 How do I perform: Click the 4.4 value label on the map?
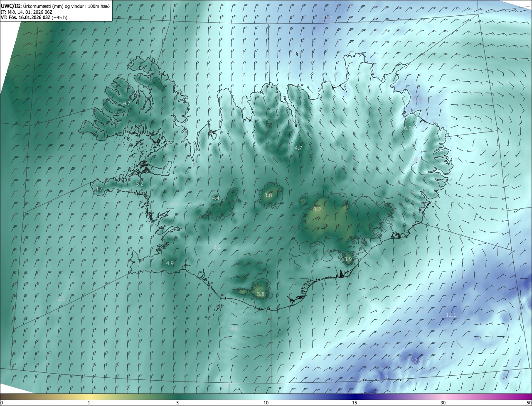click(216, 198)
